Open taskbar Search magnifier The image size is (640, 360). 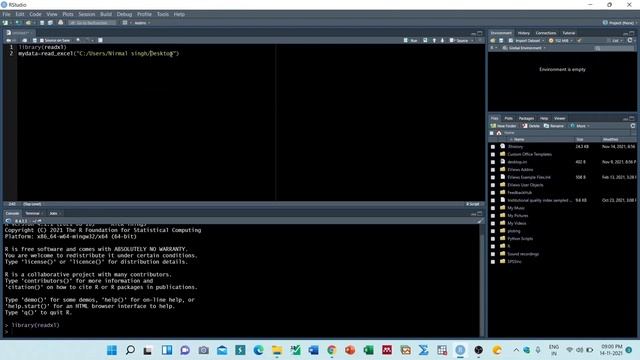click(130, 350)
